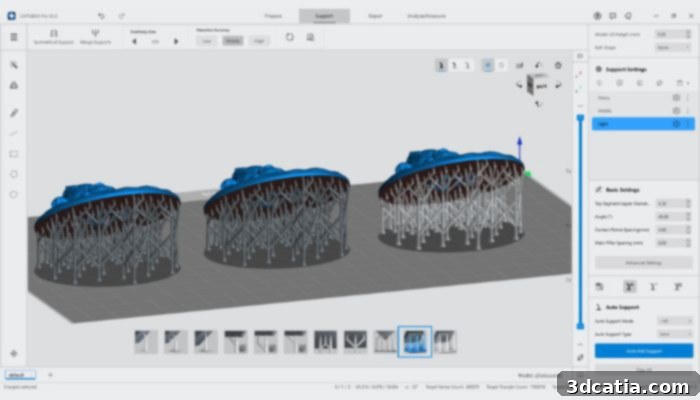Viewport: 700px width, 400px height.
Task: Open the Middle profile gear settings
Action: coord(676,111)
